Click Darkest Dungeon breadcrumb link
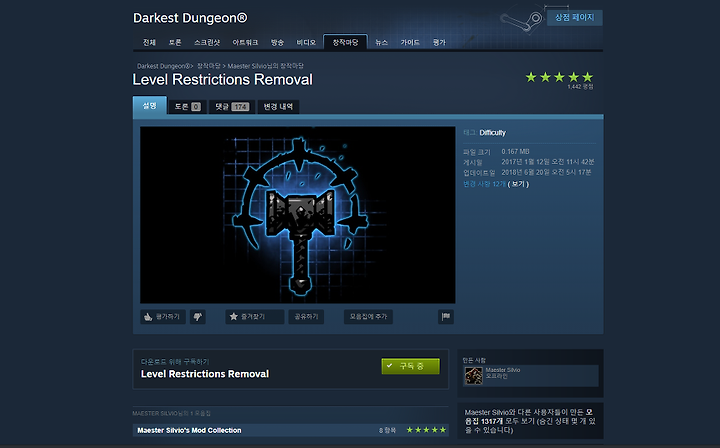The image size is (720, 448). pos(163,66)
